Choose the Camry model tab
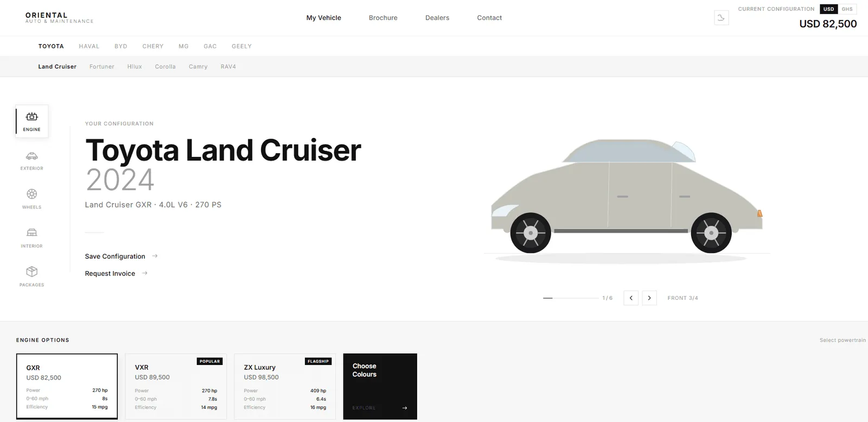Image resolution: width=868 pixels, height=422 pixels. point(198,67)
